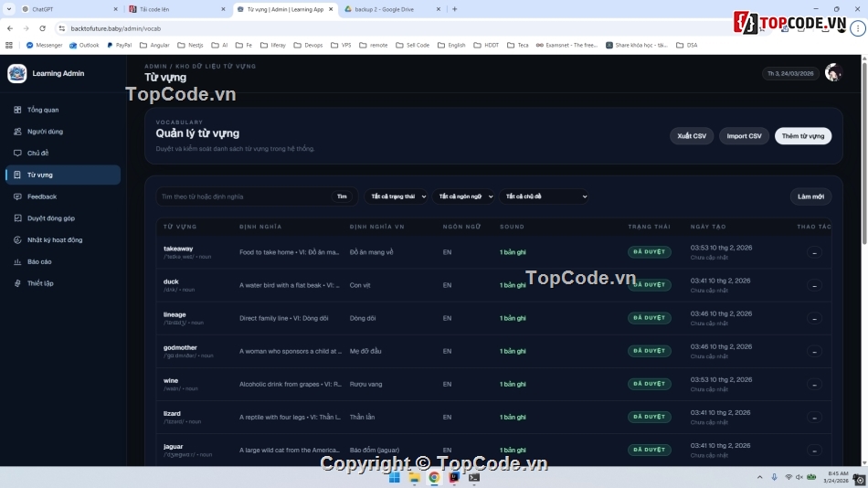Reload the page with refresh icon

[x=42, y=28]
